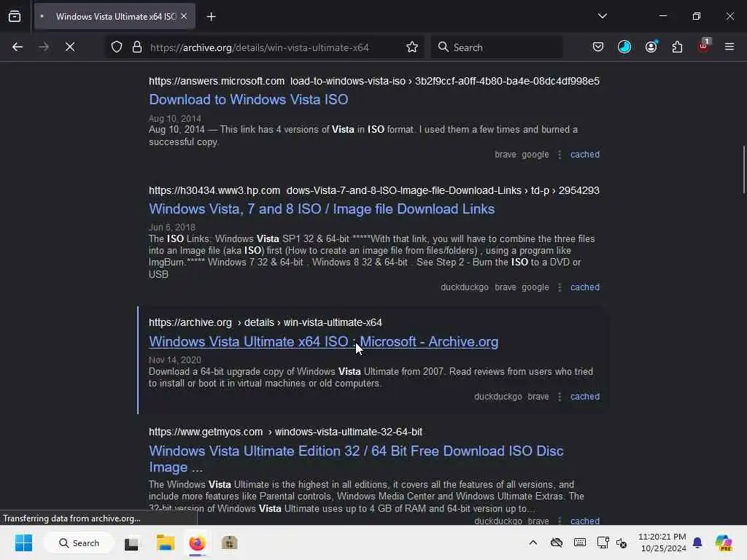Launch Copilot preview from the taskbar
Viewport: 747px width, 560px height.
[x=724, y=542]
